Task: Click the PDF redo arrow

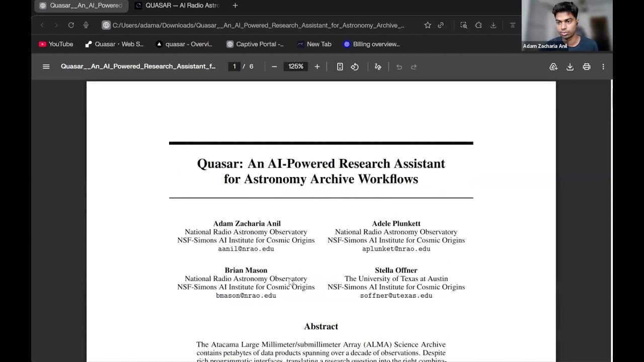Action: click(414, 66)
